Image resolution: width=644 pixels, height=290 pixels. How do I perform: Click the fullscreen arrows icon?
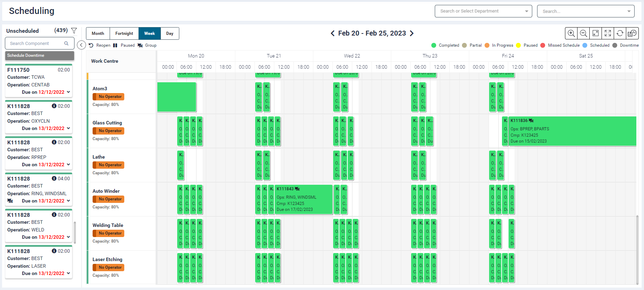(x=608, y=33)
